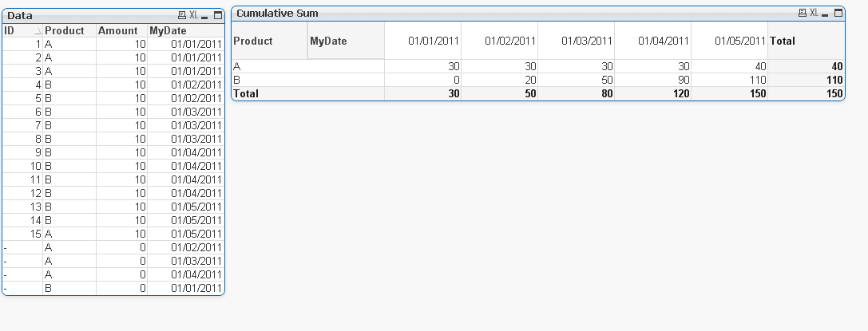Click value 40 for A on 01/05/2011
868x331 pixels.
pos(730,66)
